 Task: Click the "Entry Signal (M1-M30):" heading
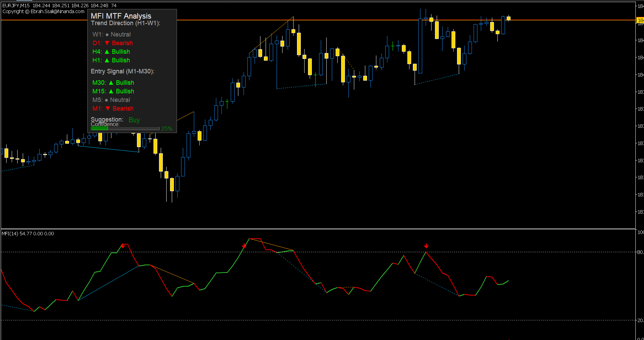[122, 71]
